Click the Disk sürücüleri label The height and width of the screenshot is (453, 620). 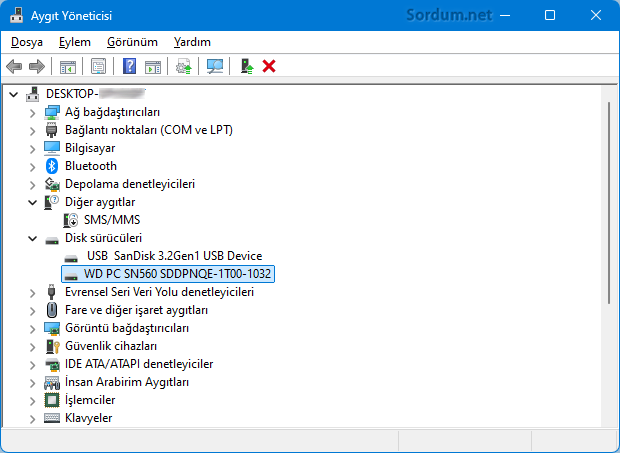pyautogui.click(x=103, y=238)
